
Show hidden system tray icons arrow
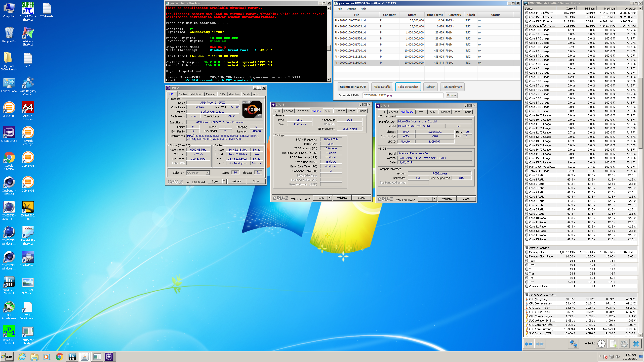[600, 357]
